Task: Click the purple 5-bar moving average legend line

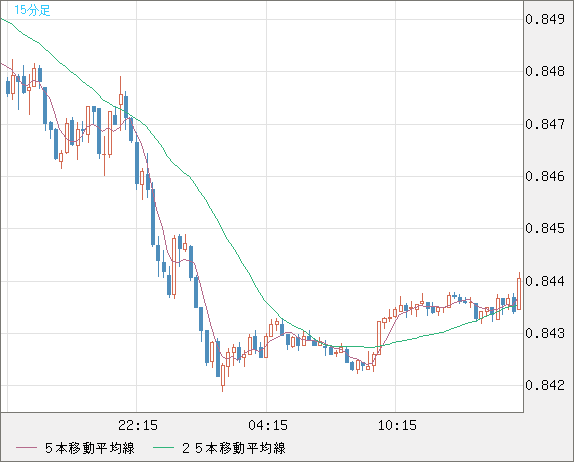Action: click(x=26, y=448)
